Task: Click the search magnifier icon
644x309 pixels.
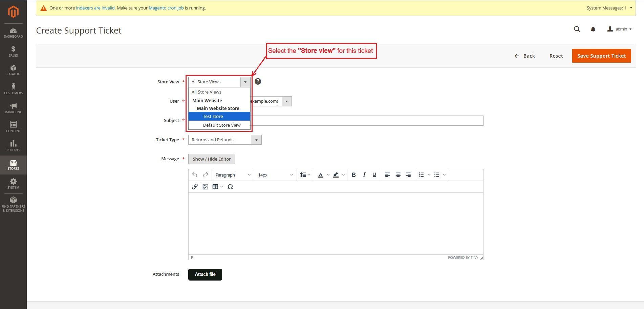Action: (x=577, y=29)
